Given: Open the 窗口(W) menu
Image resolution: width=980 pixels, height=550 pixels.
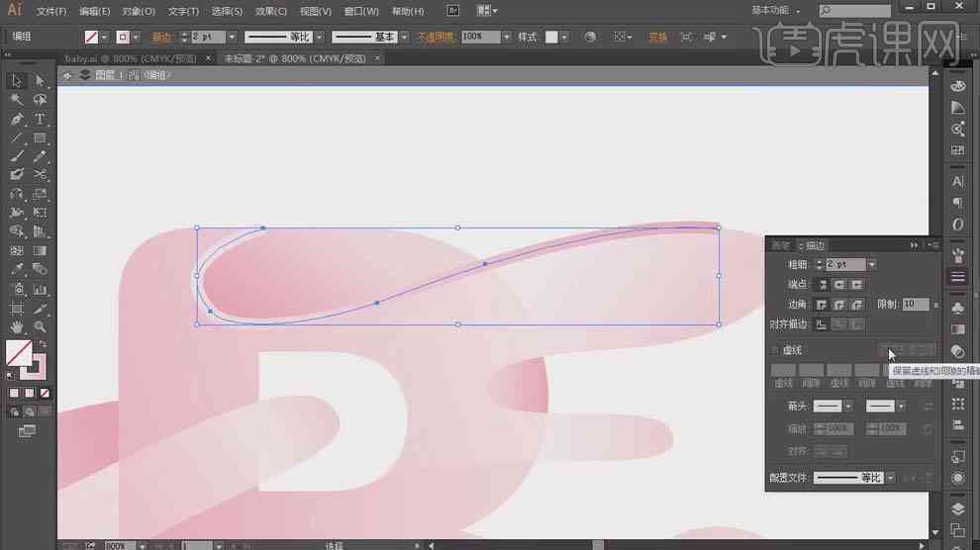Looking at the screenshot, I should [x=361, y=11].
